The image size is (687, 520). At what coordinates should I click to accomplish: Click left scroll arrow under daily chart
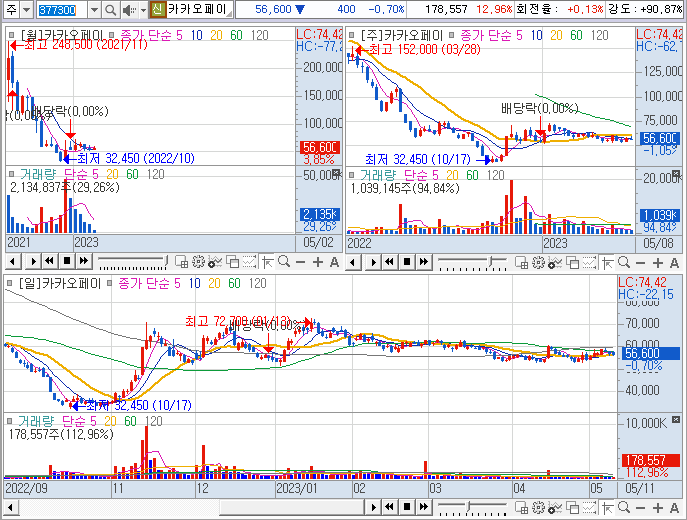click(11, 508)
